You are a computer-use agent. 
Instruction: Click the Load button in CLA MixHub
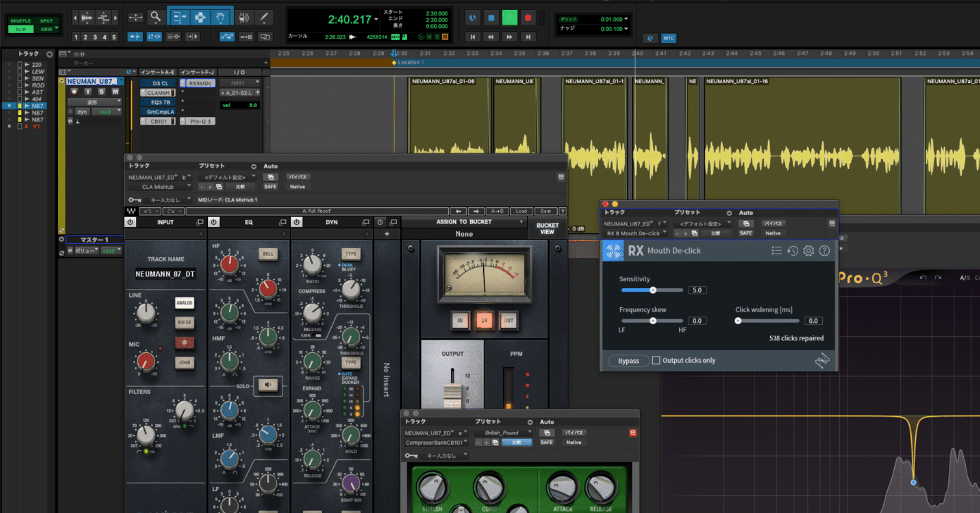click(x=521, y=211)
